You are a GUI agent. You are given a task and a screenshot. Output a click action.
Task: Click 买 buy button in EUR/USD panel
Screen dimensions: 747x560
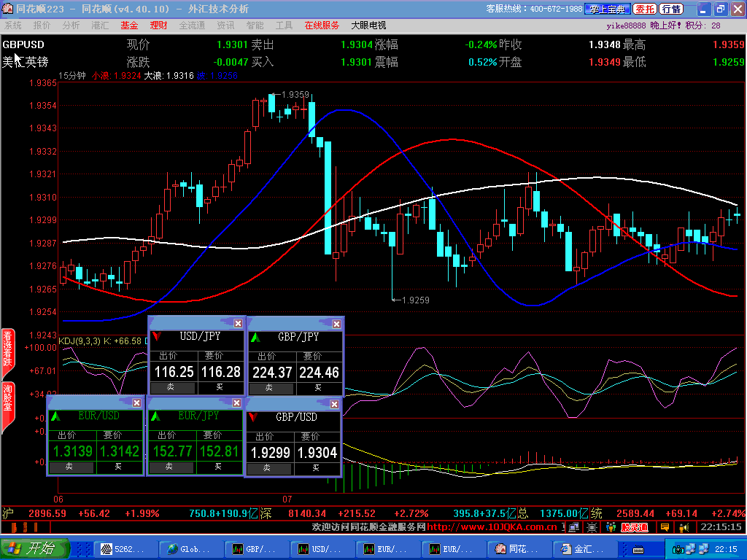pos(119,467)
